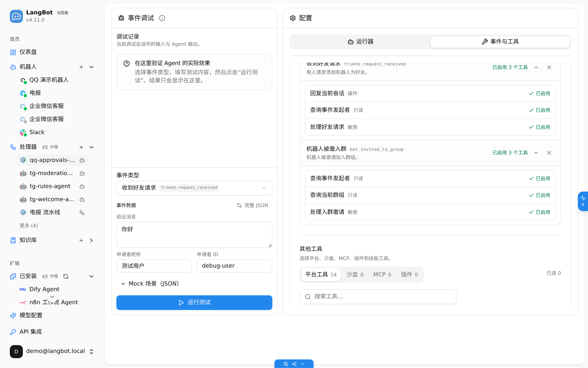Click 分组 grouping icon next to 处理器
The width and height of the screenshot is (588, 368).
50,147
